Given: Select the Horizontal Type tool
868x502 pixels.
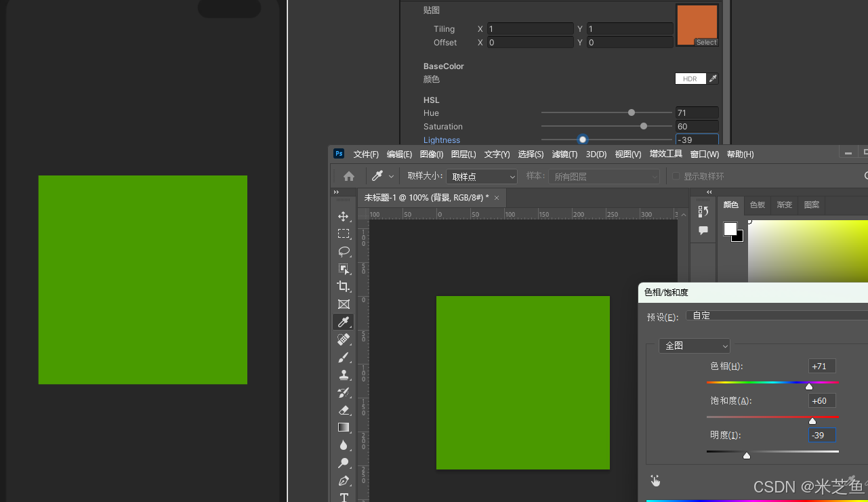Looking at the screenshot, I should [344, 497].
